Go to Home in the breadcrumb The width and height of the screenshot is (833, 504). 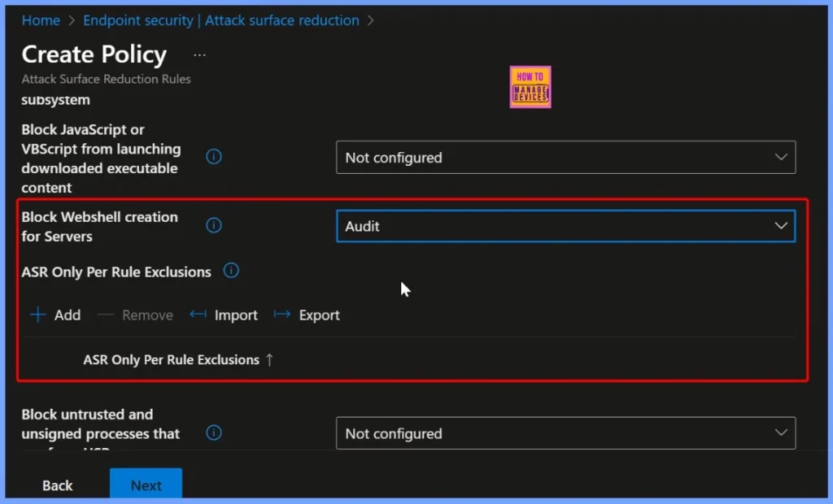41,20
